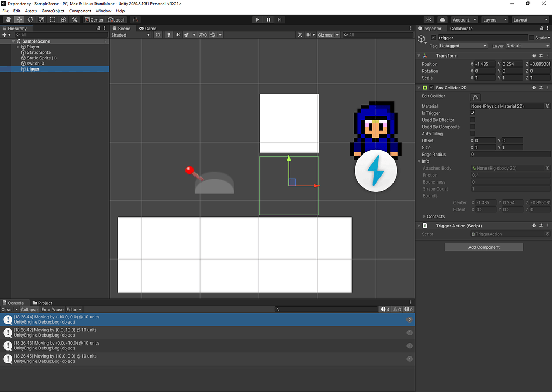
Task: Select the Hand tool in toolbar
Action: (x=8, y=20)
